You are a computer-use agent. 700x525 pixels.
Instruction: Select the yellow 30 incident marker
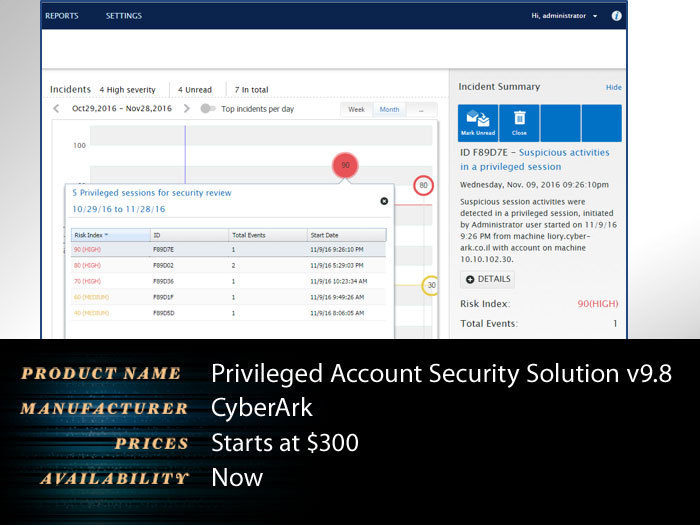pyautogui.click(x=430, y=285)
